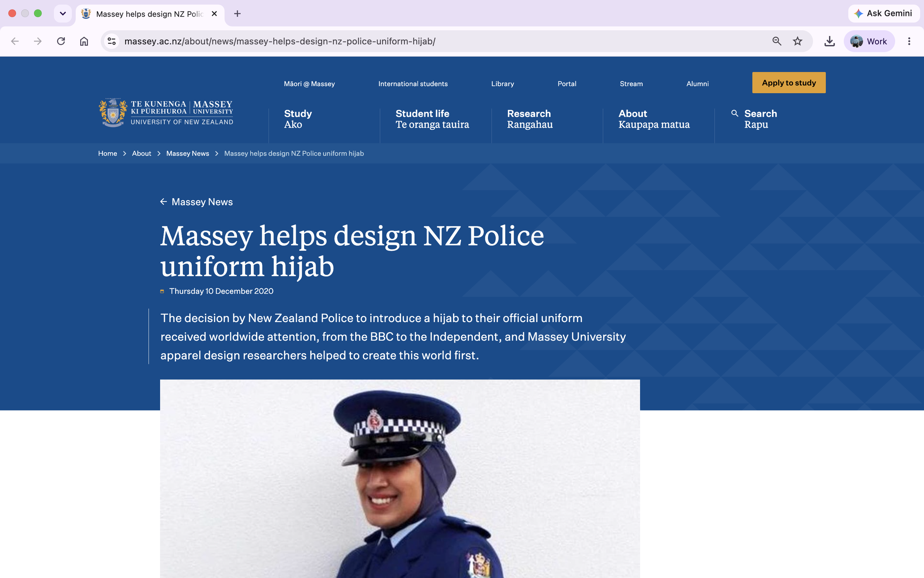Viewport: 924px width, 578px height.
Task: Open site information icon in address bar
Action: click(112, 41)
